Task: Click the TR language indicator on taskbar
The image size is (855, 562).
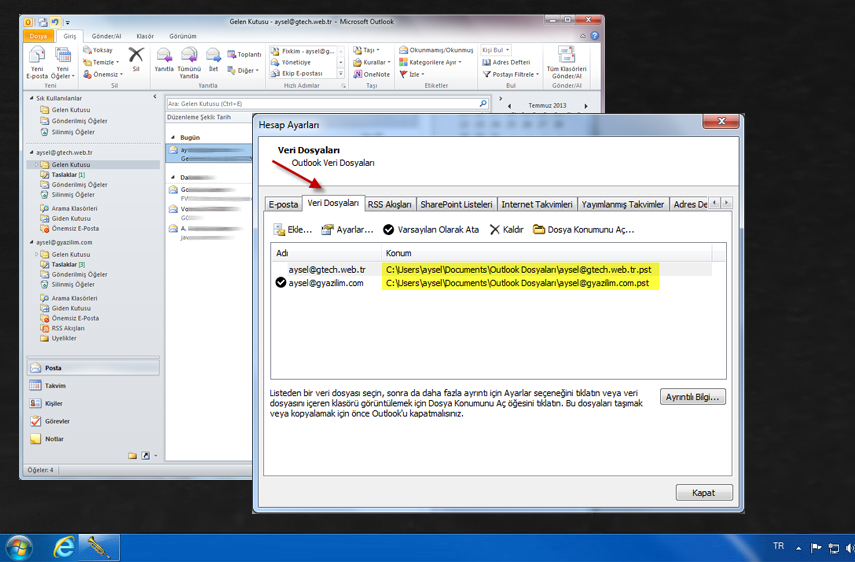Action: [778, 546]
